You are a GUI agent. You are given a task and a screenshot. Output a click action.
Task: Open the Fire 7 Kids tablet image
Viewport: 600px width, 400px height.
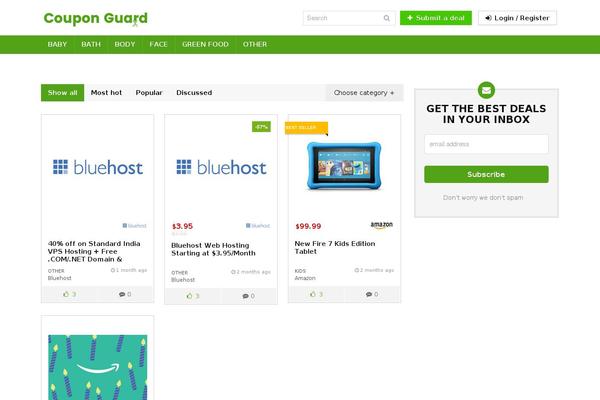344,166
